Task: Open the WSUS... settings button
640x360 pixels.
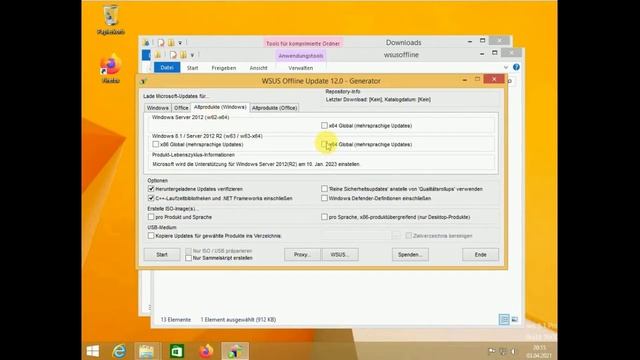Action: tap(340, 254)
